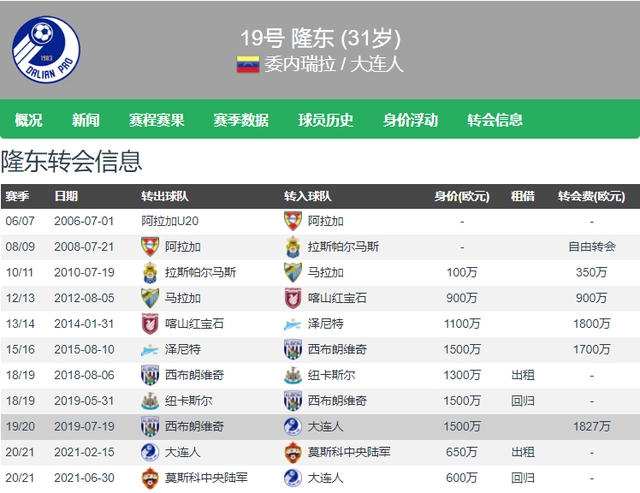Open the 概况 overview tab
Image resolution: width=640 pixels, height=493 pixels.
29,120
